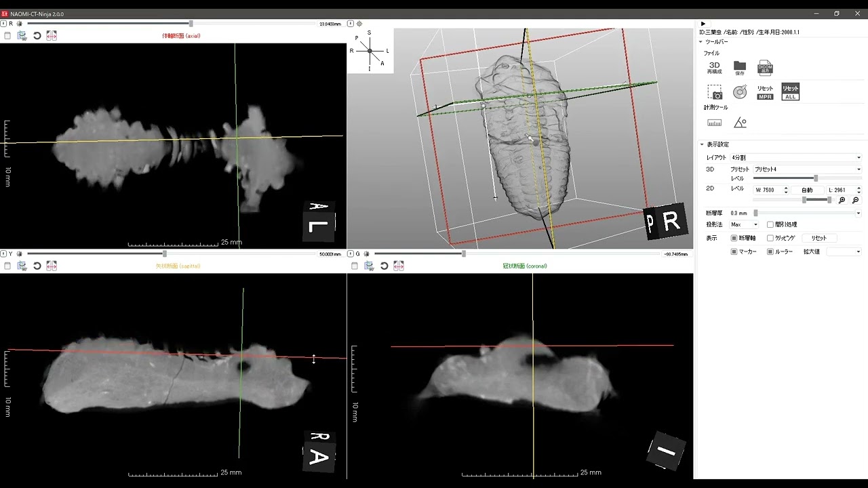
Task: Enable the 間引処理 checkbox
Action: click(770, 224)
